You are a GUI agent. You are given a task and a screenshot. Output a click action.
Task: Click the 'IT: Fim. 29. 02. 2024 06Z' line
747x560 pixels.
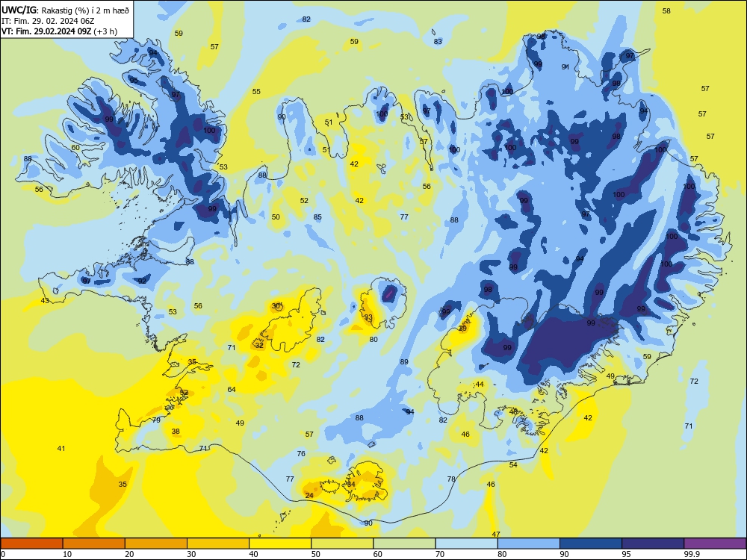48,21
